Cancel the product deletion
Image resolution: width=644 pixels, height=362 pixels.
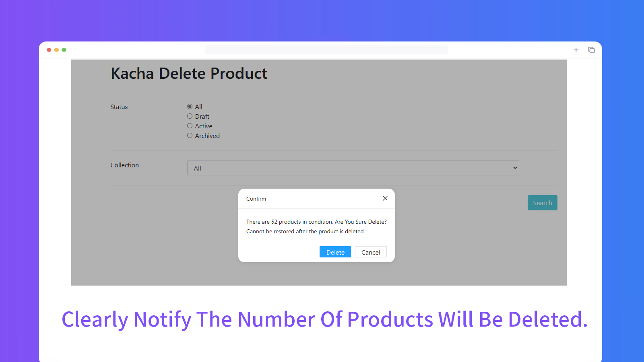[370, 252]
